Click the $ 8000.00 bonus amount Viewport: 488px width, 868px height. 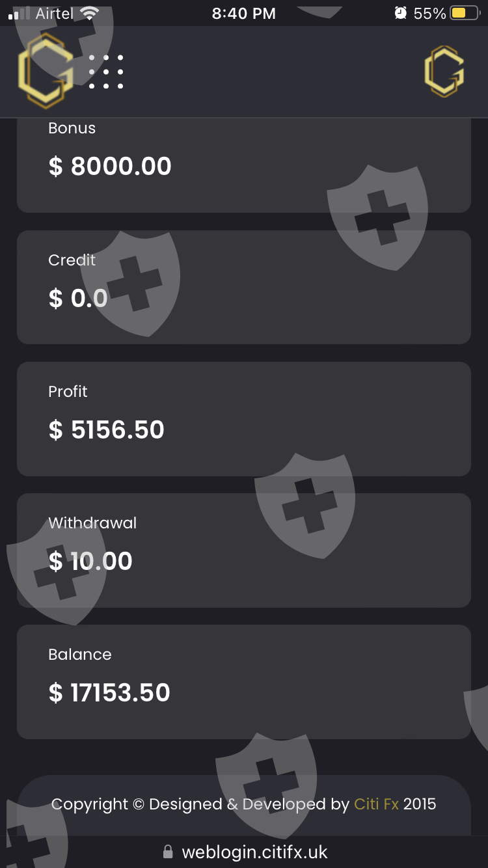pos(110,167)
